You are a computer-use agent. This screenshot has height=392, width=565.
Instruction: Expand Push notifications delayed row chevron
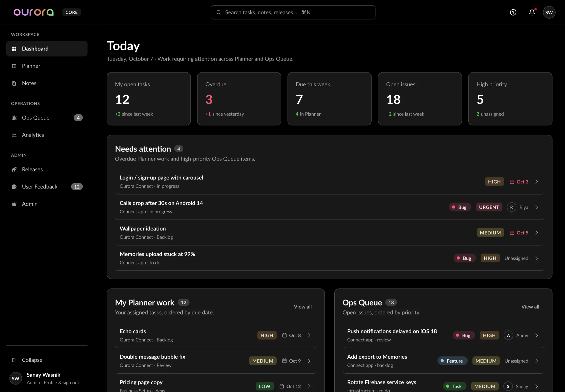tap(537, 335)
